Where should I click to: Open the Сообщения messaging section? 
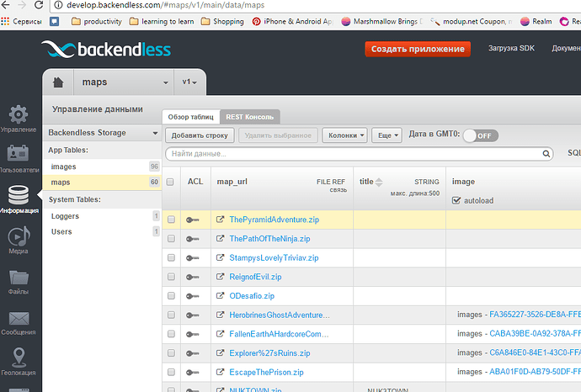pyautogui.click(x=19, y=323)
